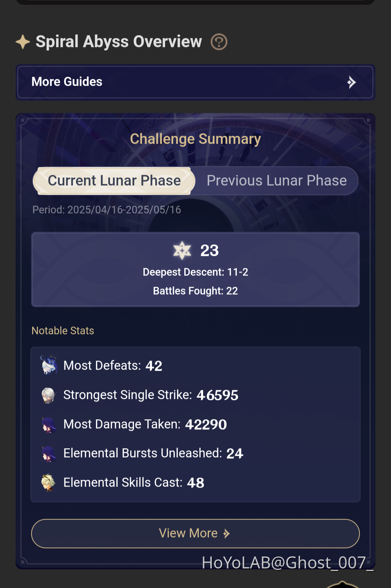This screenshot has height=588, width=391.
Task: Click the Notable Stats section label
Action: [x=63, y=331]
